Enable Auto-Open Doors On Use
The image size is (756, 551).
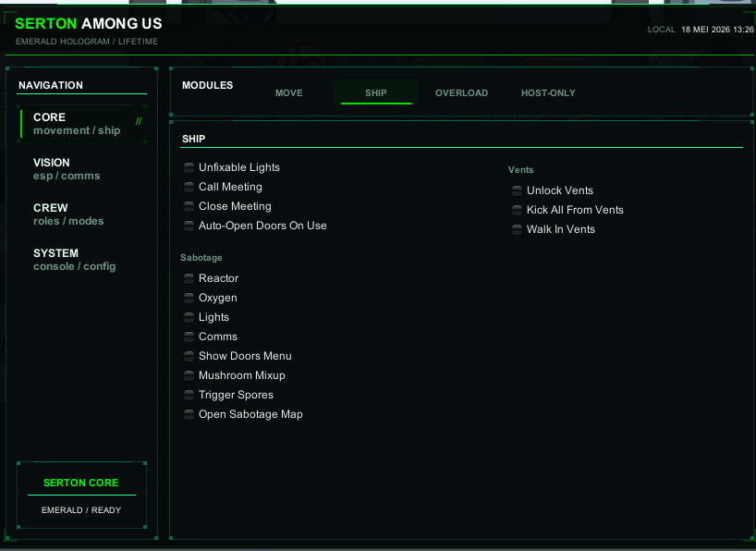(189, 226)
